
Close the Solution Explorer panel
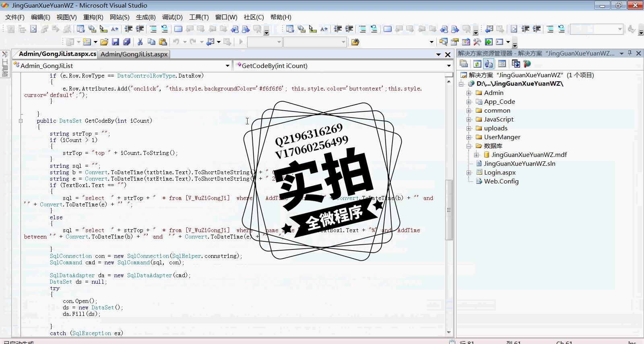pyautogui.click(x=638, y=53)
